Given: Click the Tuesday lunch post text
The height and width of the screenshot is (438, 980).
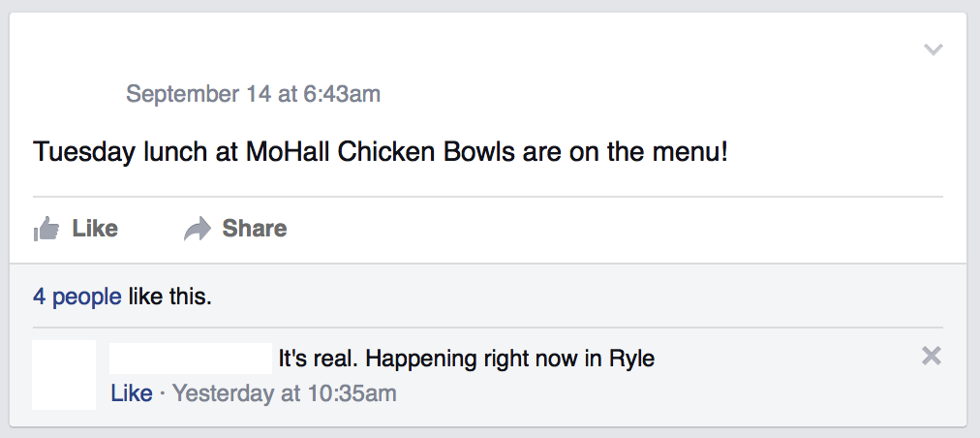Looking at the screenshot, I should click(x=380, y=152).
